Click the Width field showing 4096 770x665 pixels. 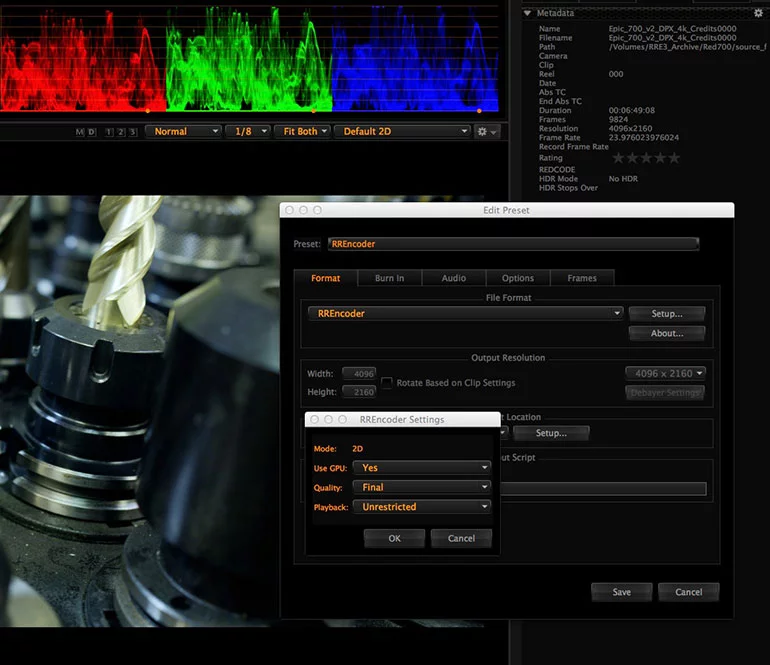[x=359, y=374]
